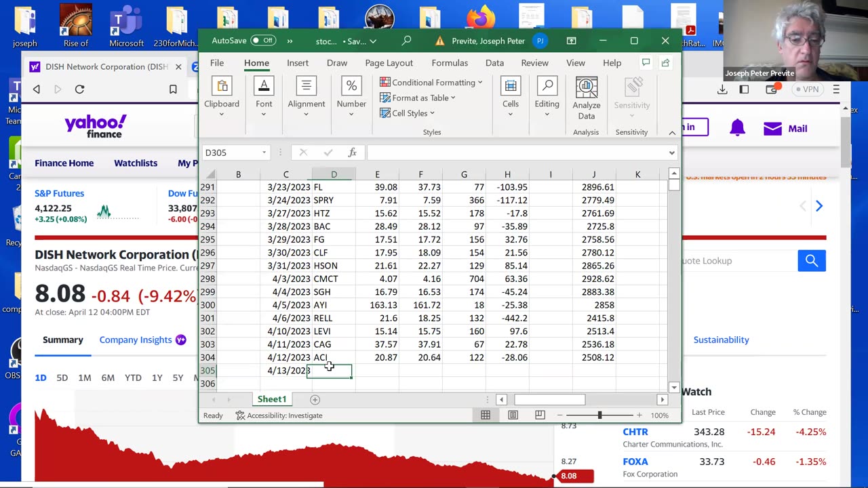
Task: Click into the Excel formula bar
Action: point(517,152)
